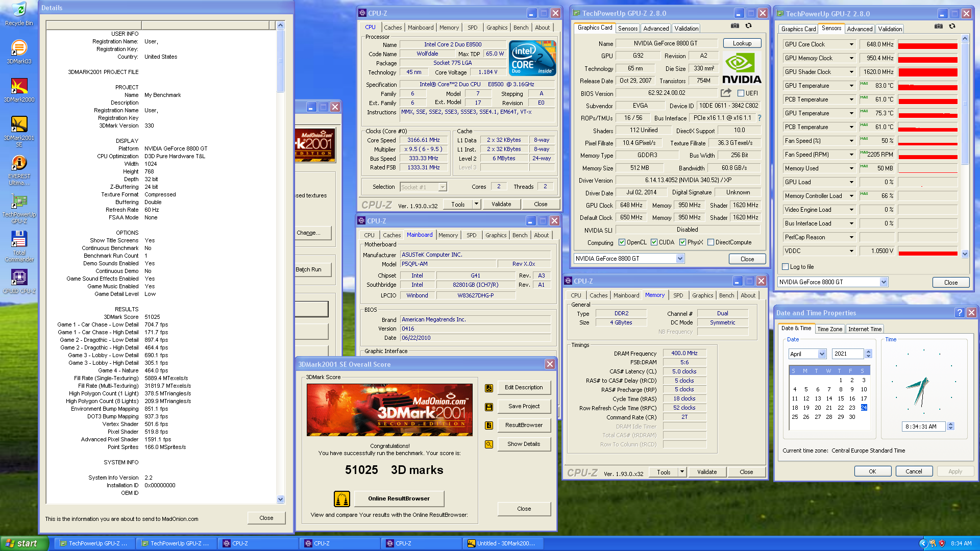Open the month dropdown showing April
The image size is (980, 551).
(822, 354)
